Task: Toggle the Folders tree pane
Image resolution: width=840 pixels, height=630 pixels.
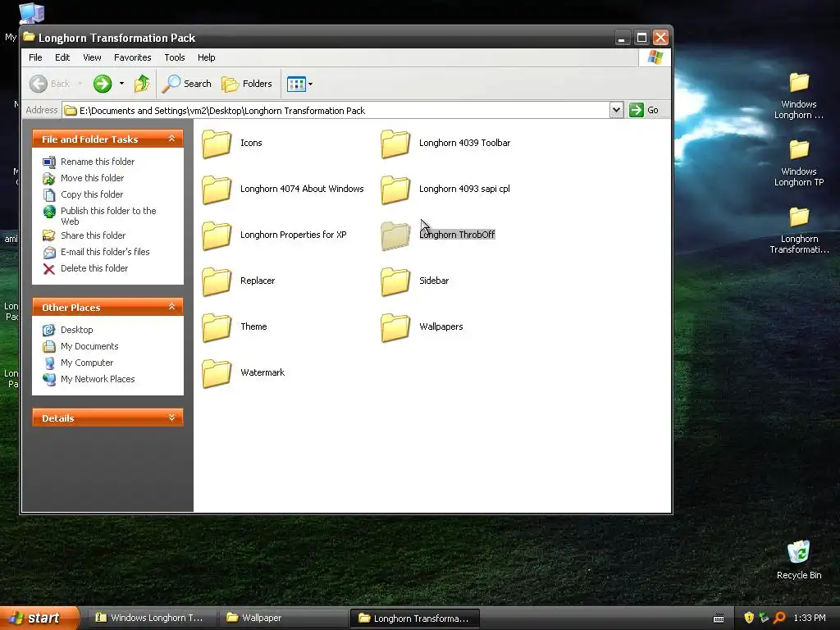Action: pos(247,84)
